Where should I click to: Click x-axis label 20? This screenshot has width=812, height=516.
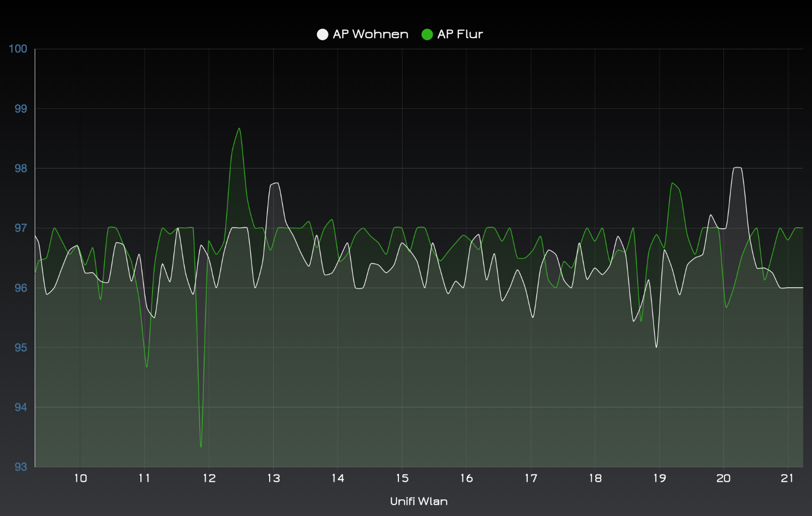pyautogui.click(x=723, y=478)
